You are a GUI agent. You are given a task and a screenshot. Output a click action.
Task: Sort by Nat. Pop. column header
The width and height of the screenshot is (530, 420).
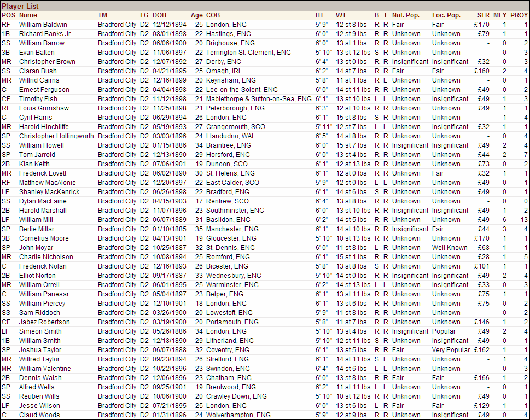pyautogui.click(x=406, y=15)
